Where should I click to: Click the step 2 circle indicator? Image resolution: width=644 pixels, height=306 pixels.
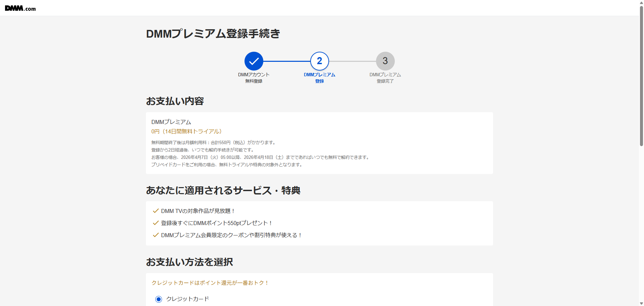pyautogui.click(x=319, y=61)
